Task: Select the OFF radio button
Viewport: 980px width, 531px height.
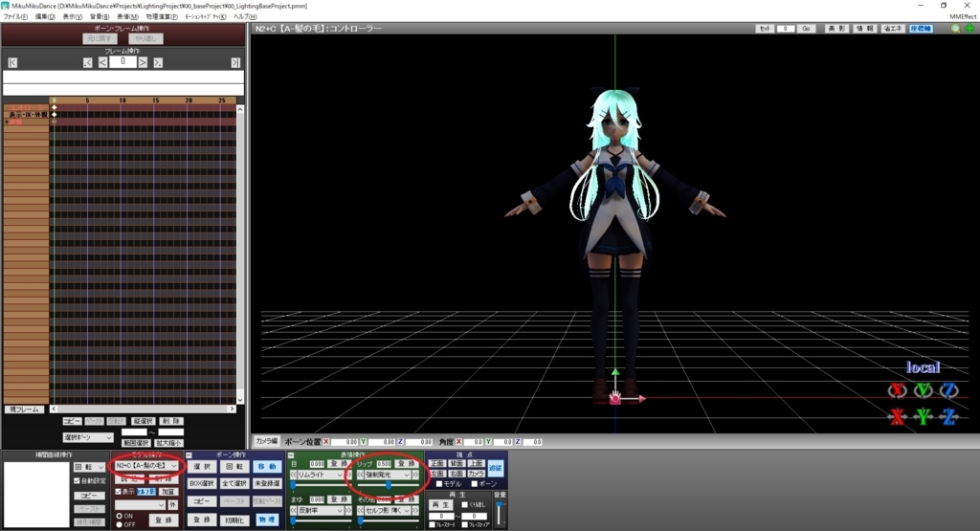Action: pyautogui.click(x=120, y=524)
